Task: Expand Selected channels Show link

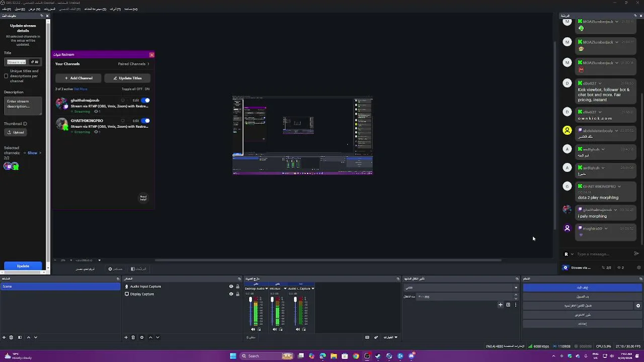Action: pyautogui.click(x=34, y=153)
